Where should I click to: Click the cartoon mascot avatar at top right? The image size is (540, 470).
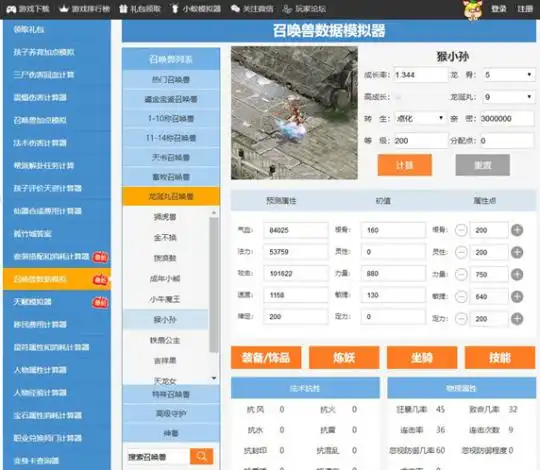473,10
